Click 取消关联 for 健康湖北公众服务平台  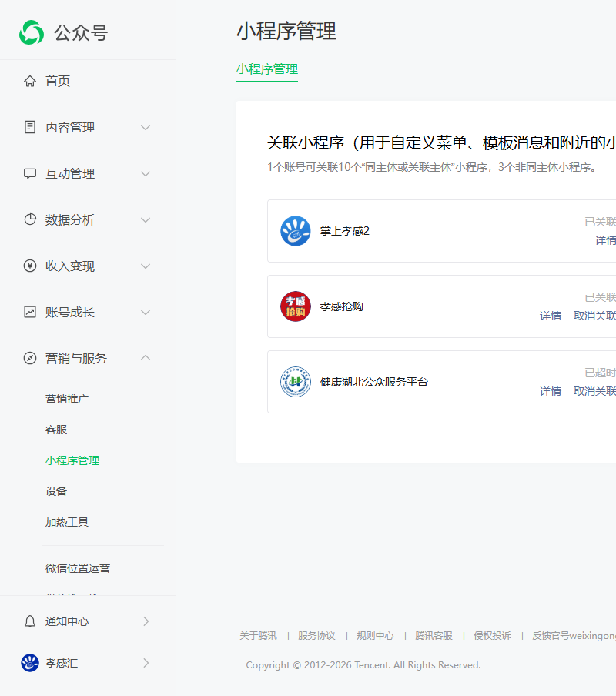[x=594, y=391]
